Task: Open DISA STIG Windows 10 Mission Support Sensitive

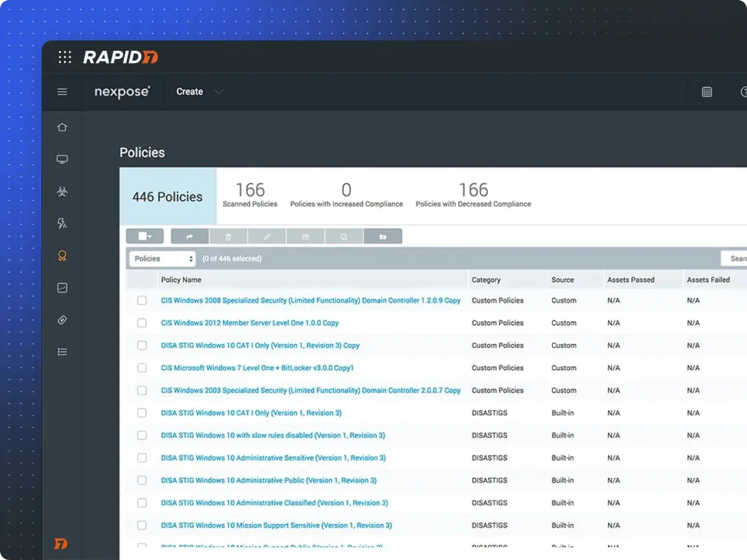Action: [x=276, y=525]
